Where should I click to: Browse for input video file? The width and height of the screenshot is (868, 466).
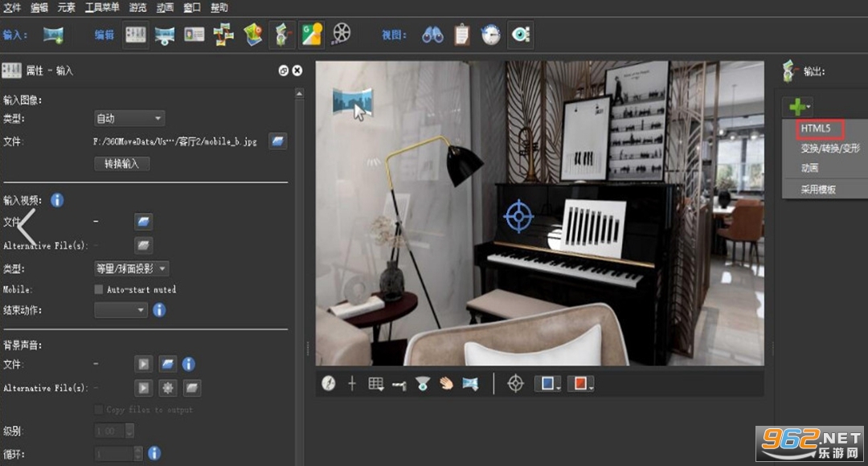click(143, 222)
